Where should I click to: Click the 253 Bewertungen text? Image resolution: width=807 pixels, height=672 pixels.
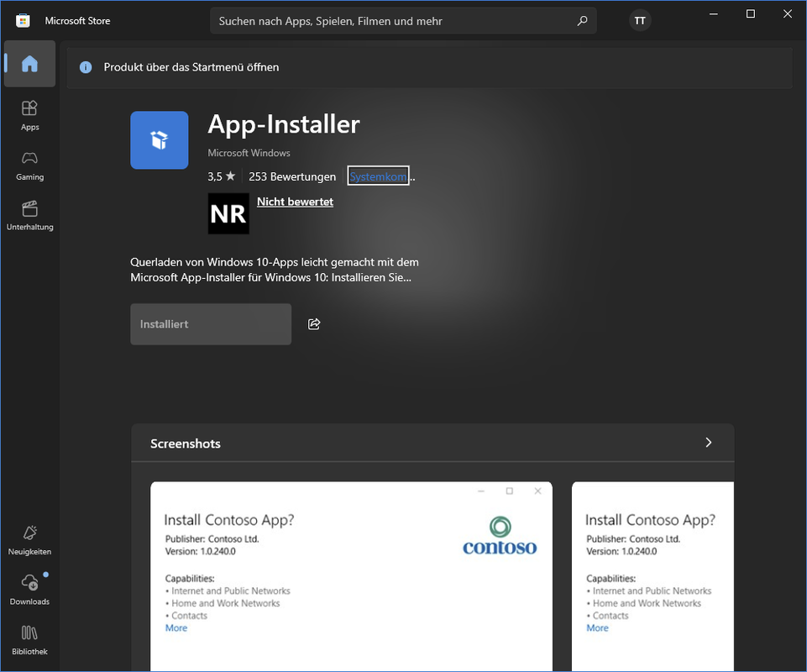292,176
